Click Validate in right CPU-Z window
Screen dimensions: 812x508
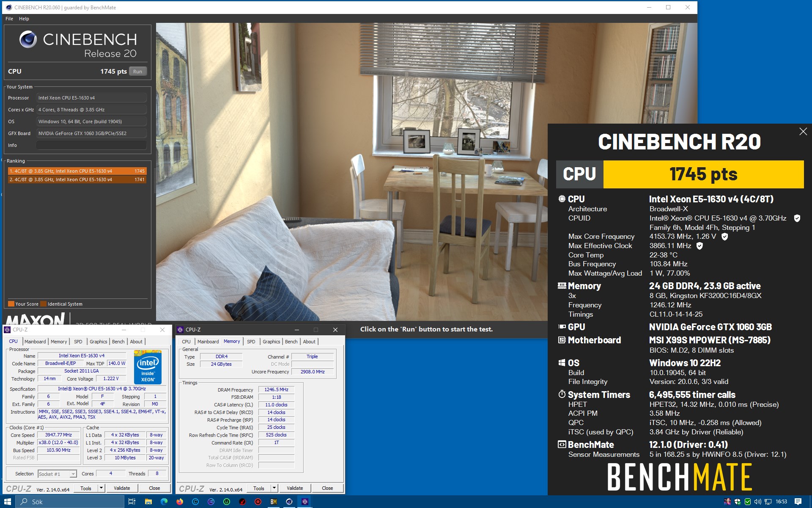[295, 488]
